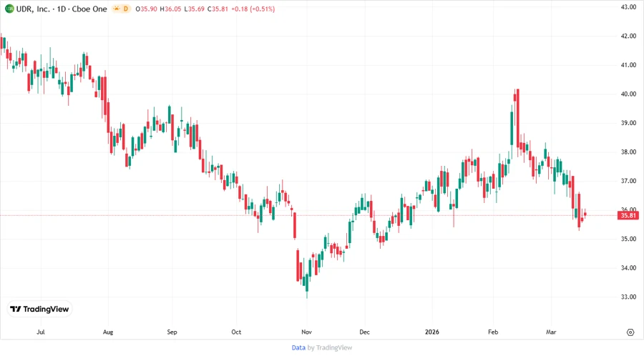Click the 34.00 price axis label
The image size is (644, 356).
628,268
